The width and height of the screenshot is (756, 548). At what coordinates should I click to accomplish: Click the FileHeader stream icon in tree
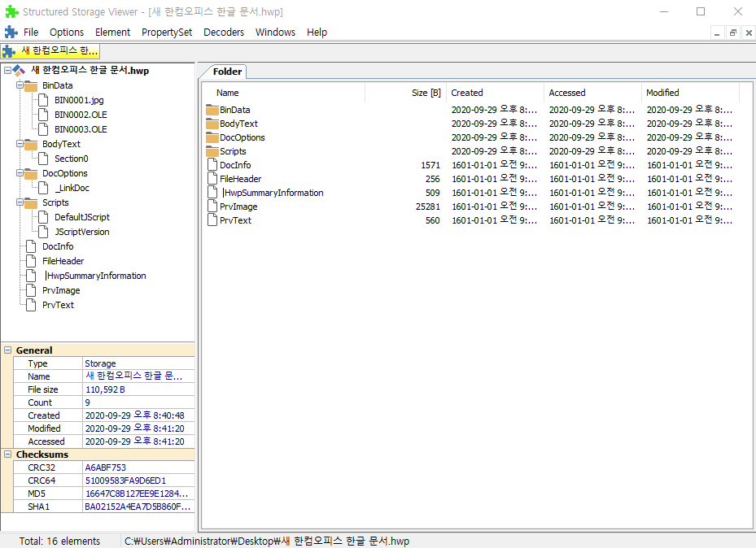(31, 261)
